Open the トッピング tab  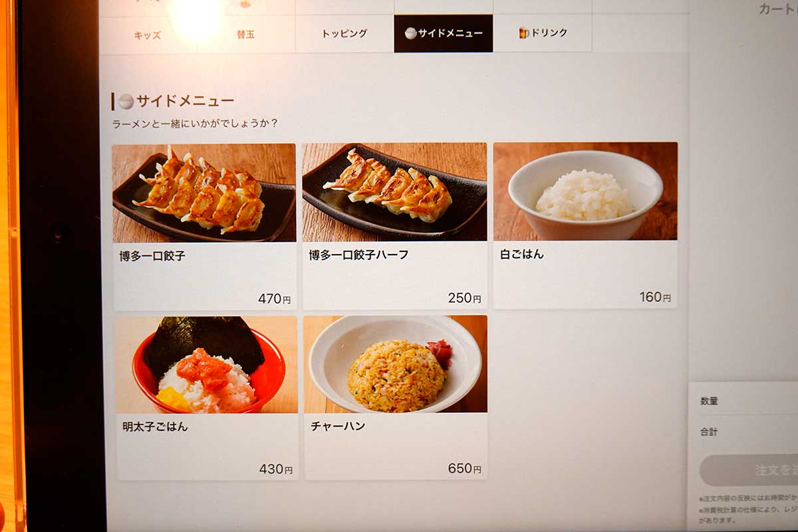[x=344, y=34]
